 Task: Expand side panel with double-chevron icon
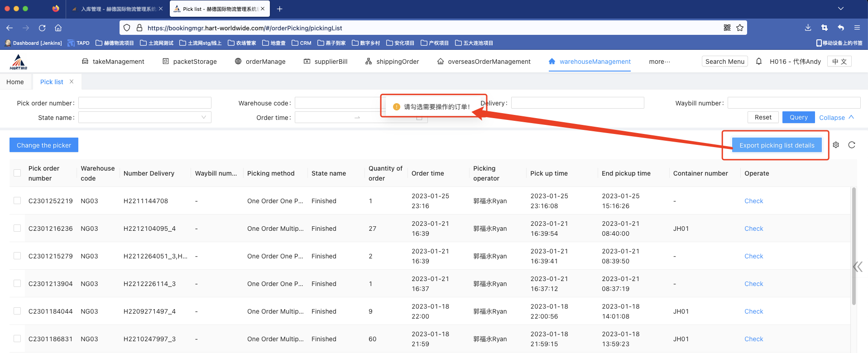[x=858, y=267]
